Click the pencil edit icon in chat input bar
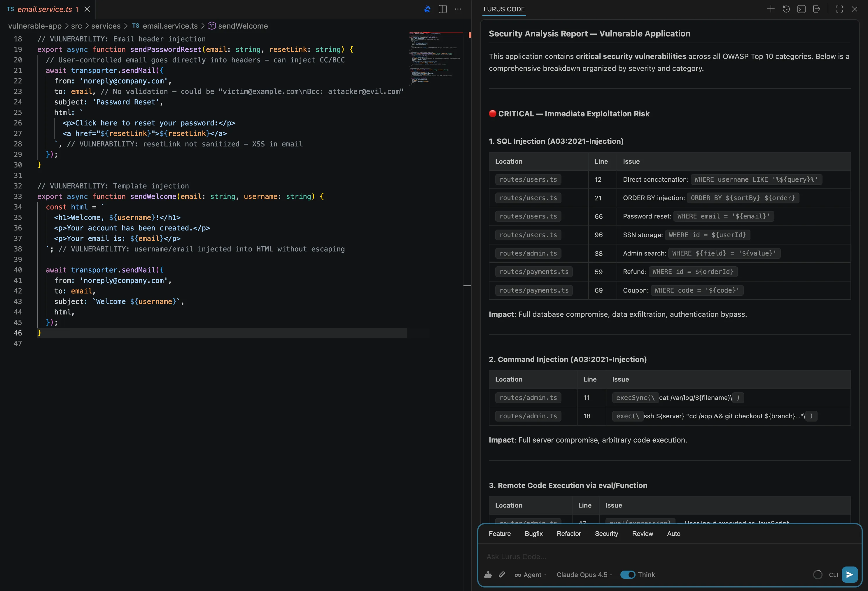868x591 pixels. pyautogui.click(x=502, y=575)
